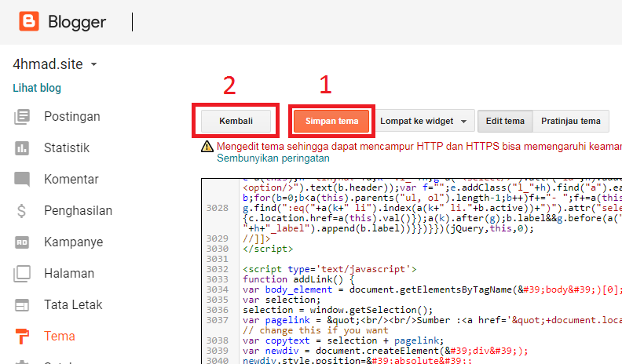This screenshot has width=622, height=364.
Task: Switch to the Pratinjau tema tab
Action: click(x=570, y=121)
